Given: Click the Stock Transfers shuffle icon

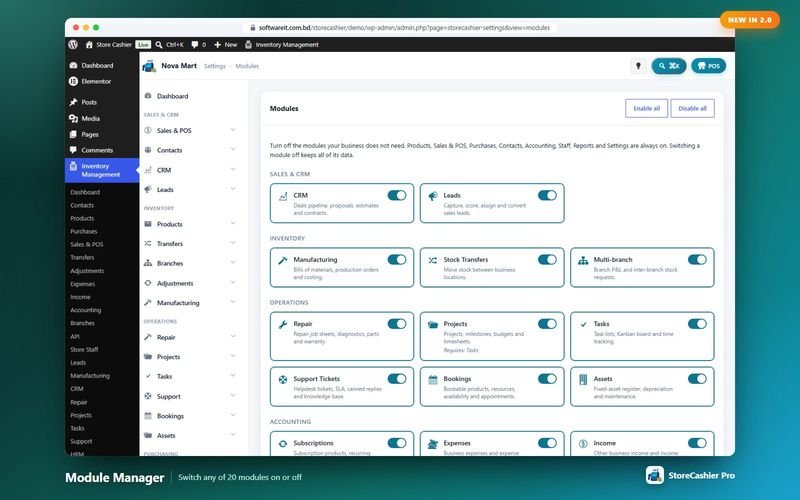Looking at the screenshot, I should point(433,260).
